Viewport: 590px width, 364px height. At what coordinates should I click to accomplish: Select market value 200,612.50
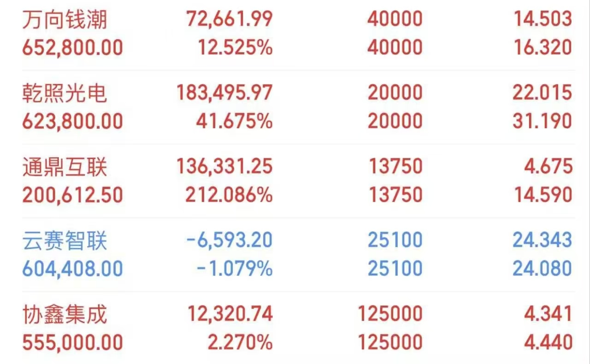click(x=73, y=195)
